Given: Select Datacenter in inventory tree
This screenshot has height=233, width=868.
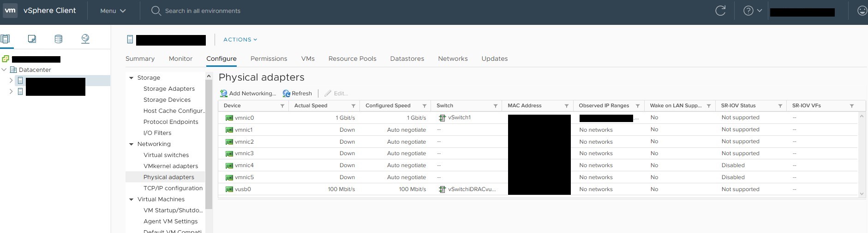Looking at the screenshot, I should (x=35, y=70).
